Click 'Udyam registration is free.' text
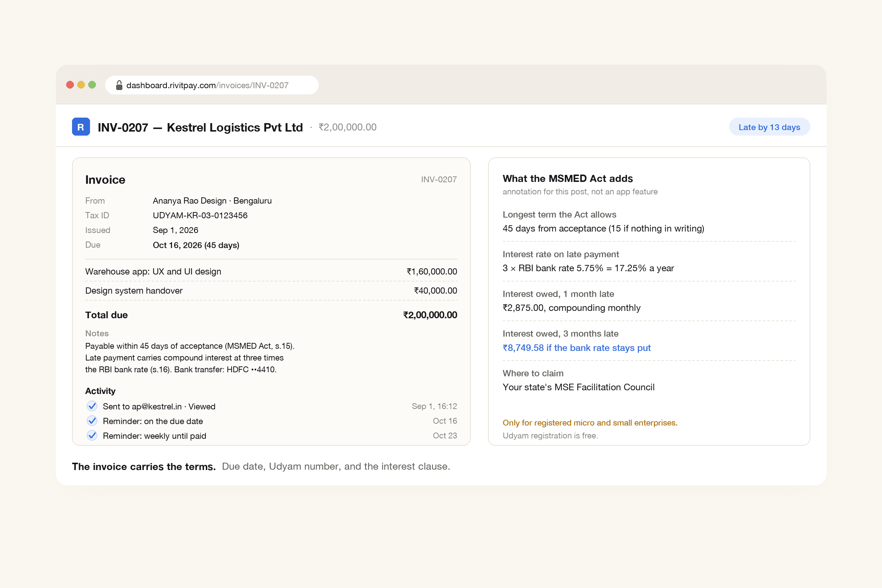The height and width of the screenshot is (588, 882). tap(550, 436)
